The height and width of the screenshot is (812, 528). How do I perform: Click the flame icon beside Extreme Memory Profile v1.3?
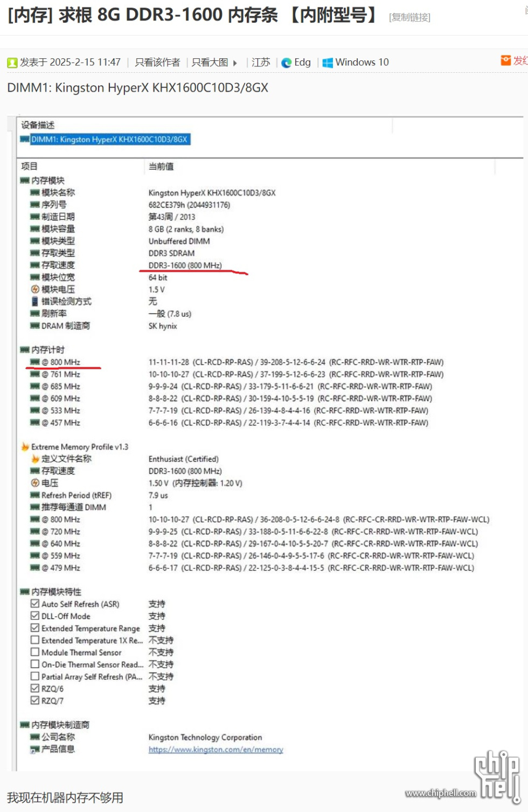[x=25, y=446]
